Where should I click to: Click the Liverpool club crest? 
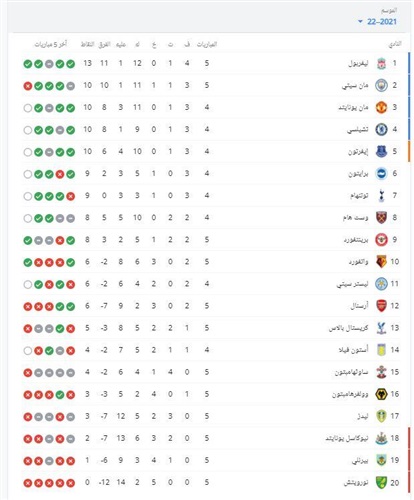coord(381,63)
